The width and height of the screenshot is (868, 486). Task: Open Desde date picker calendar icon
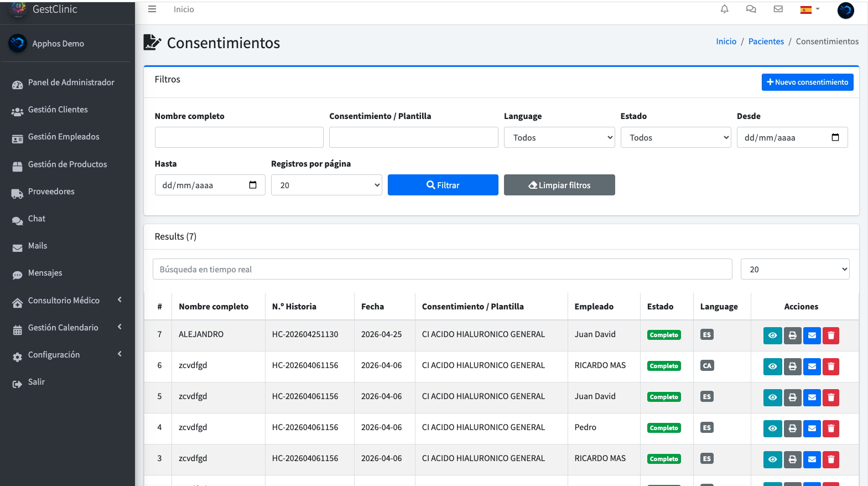click(835, 137)
